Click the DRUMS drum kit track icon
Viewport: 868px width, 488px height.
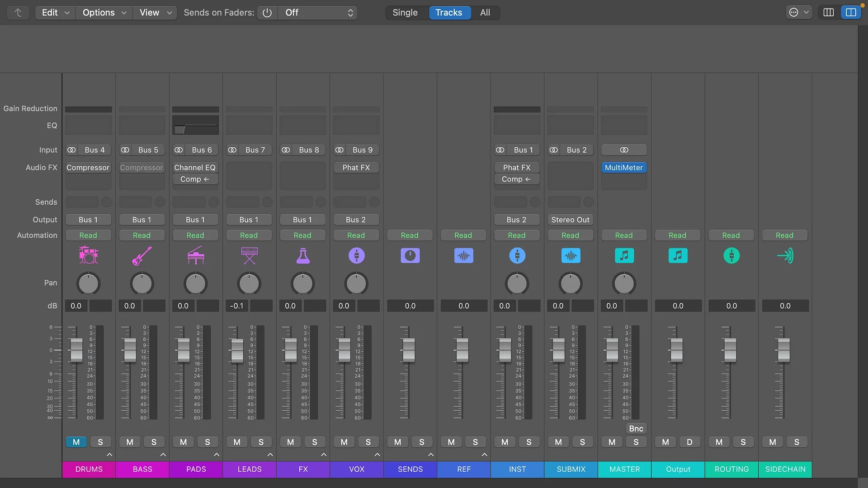[88, 256]
